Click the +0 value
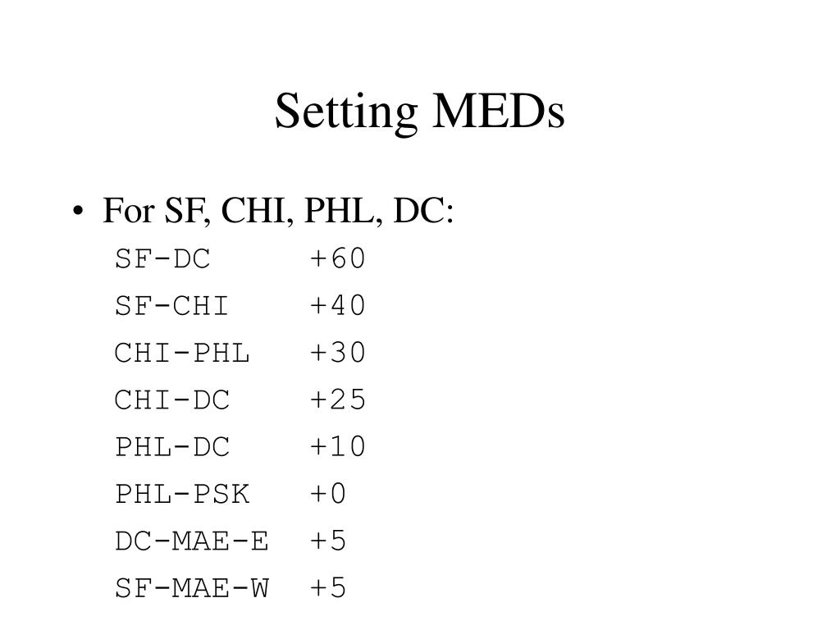Viewport: 840px width, 630px height. tap(328, 493)
